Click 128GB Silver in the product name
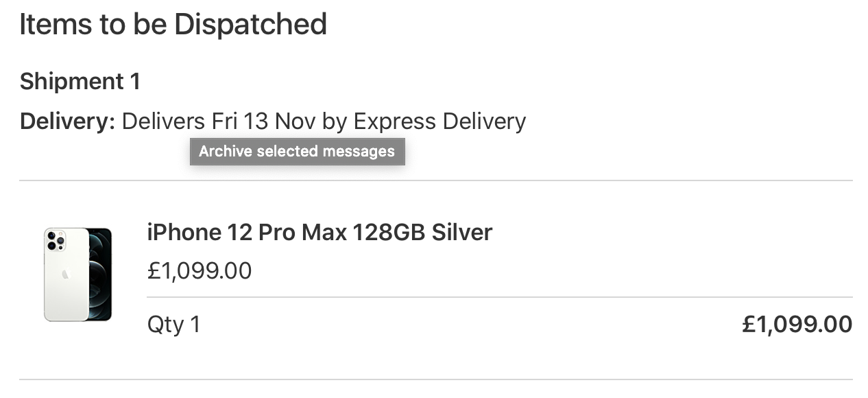 point(422,233)
